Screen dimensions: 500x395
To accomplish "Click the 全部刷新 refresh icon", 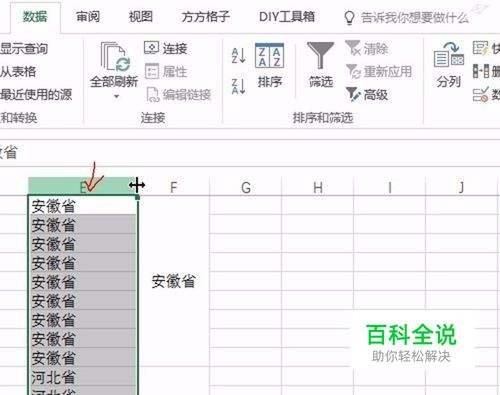I will [x=115, y=57].
